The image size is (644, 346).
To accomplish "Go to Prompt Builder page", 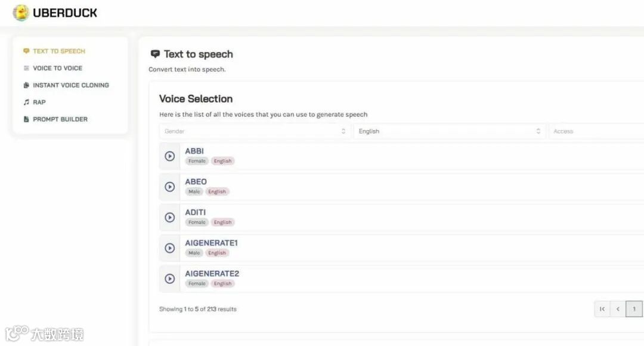I will click(x=60, y=119).
